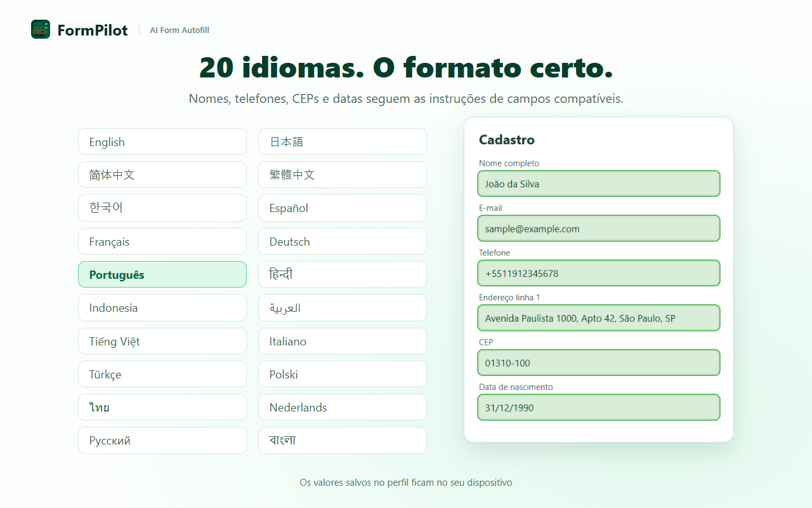812x508 pixels.
Task: Select the Русский language option
Action: click(x=162, y=440)
